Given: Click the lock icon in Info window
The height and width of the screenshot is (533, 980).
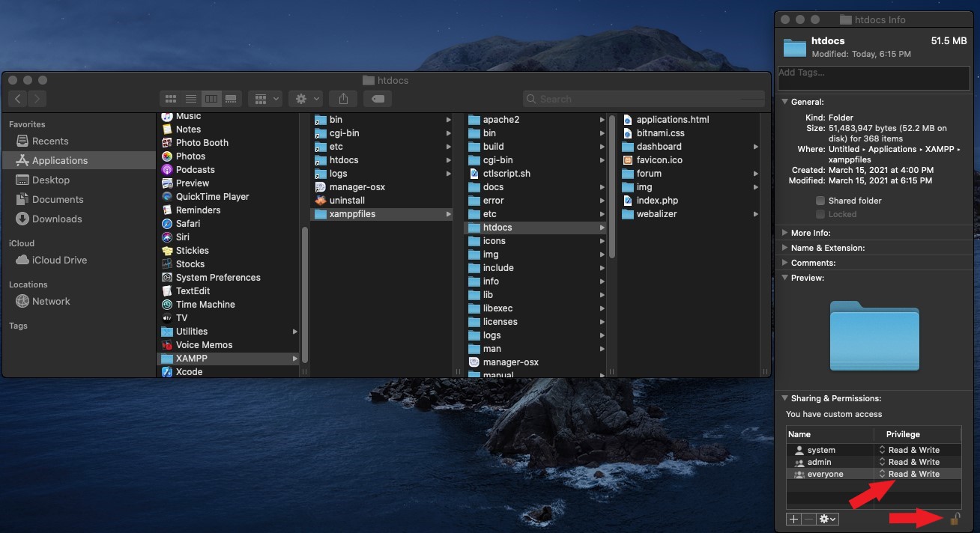Looking at the screenshot, I should tap(955, 518).
